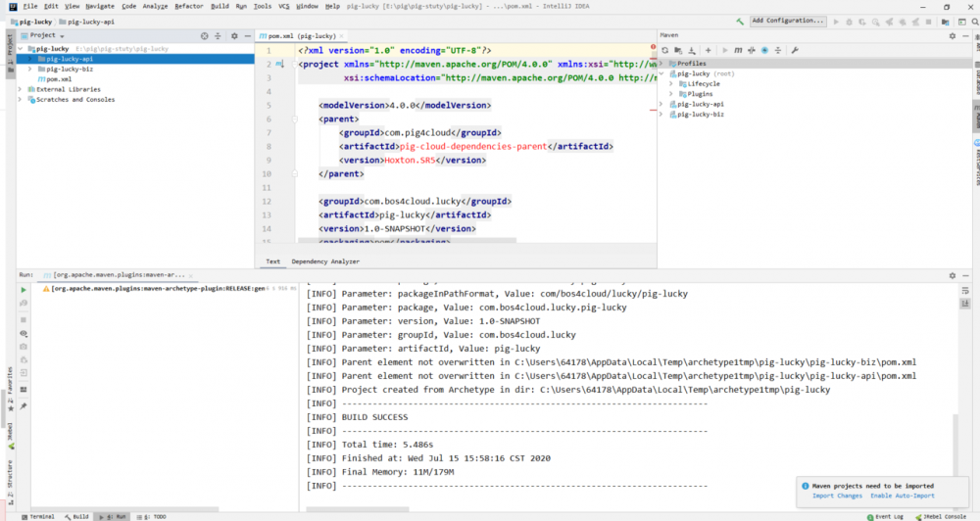Image resolution: width=980 pixels, height=521 pixels.
Task: Switch to the Dependency Analyzer tab
Action: click(325, 261)
